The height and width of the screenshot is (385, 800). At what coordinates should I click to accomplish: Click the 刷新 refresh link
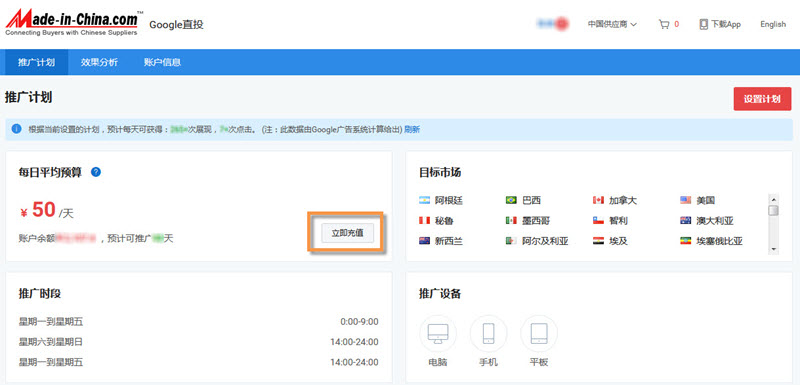(412, 130)
